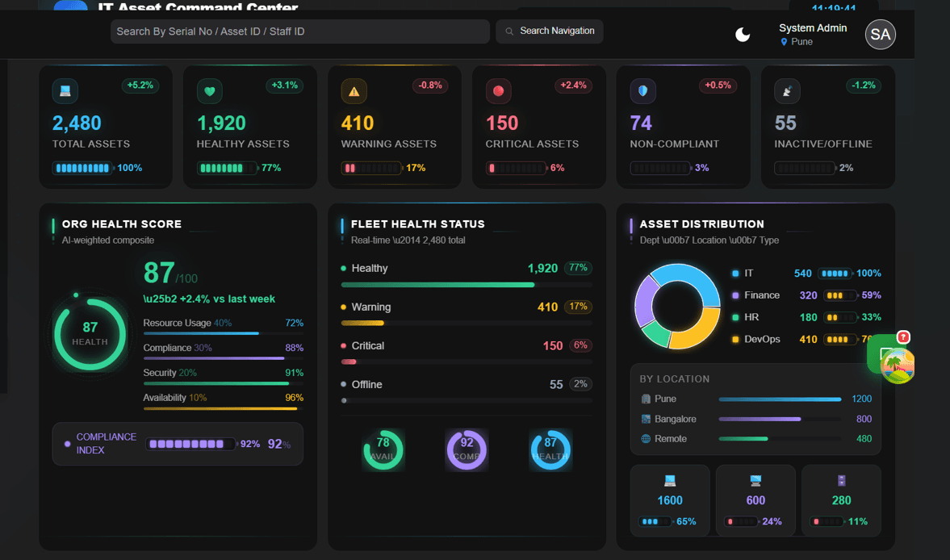Click the Pune location pin icon
The image size is (950, 560).
(784, 42)
